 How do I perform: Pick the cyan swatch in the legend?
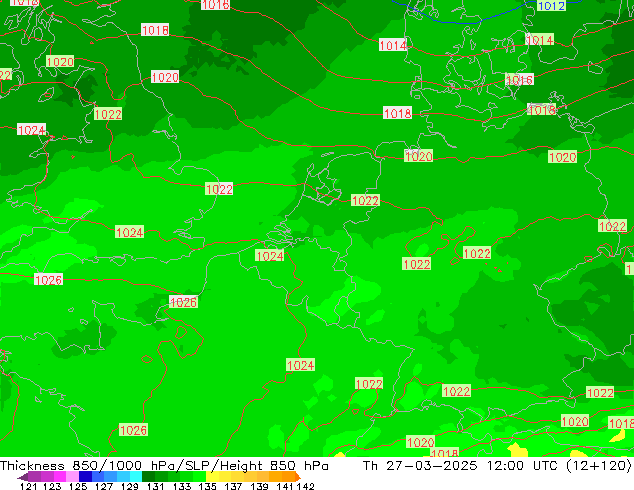136,476
